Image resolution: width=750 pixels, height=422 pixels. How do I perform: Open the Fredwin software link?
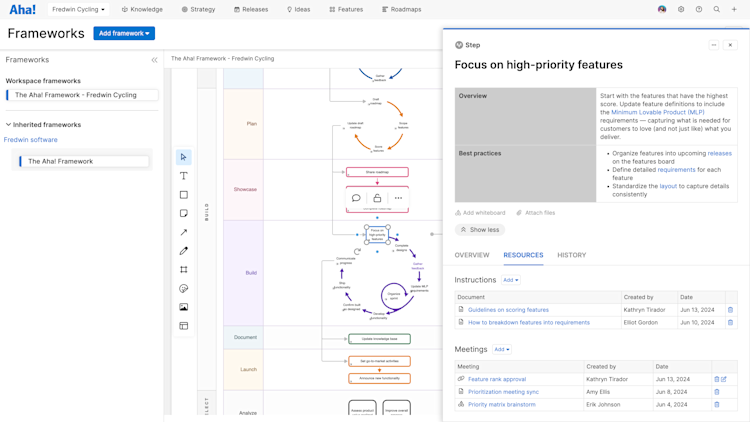point(31,140)
